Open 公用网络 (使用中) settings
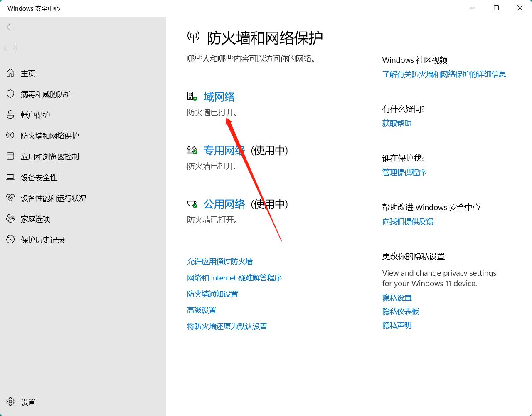Viewport: 532px width, 416px height. click(224, 204)
